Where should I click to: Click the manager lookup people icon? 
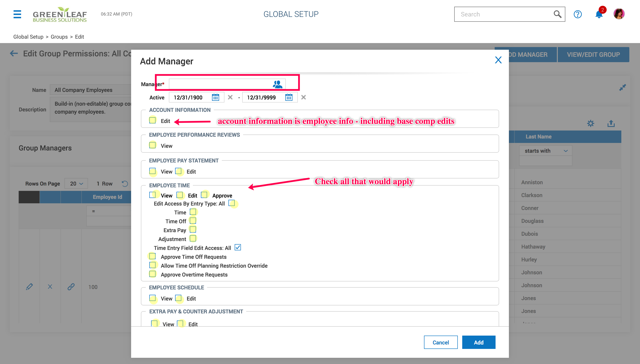277,84
